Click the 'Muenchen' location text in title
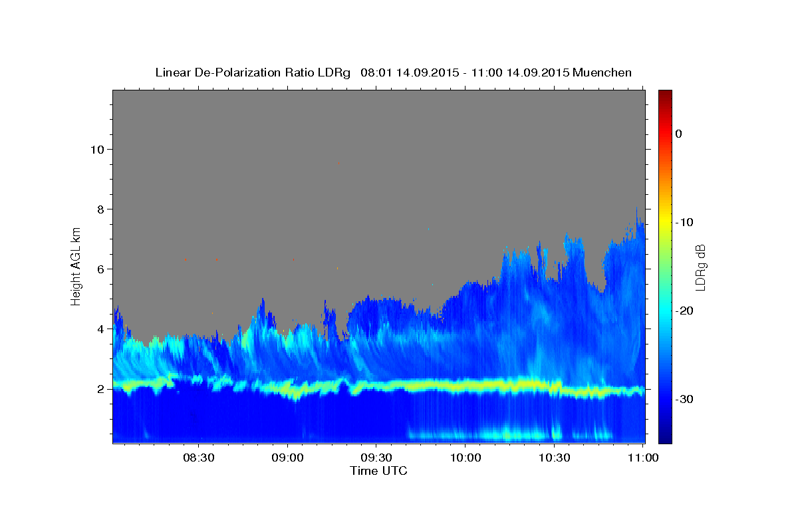Screen dimensions: 798x532 pyautogui.click(x=602, y=72)
